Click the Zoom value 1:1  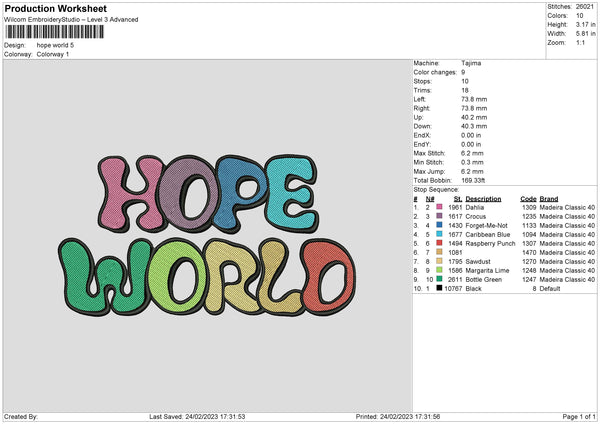[580, 42]
